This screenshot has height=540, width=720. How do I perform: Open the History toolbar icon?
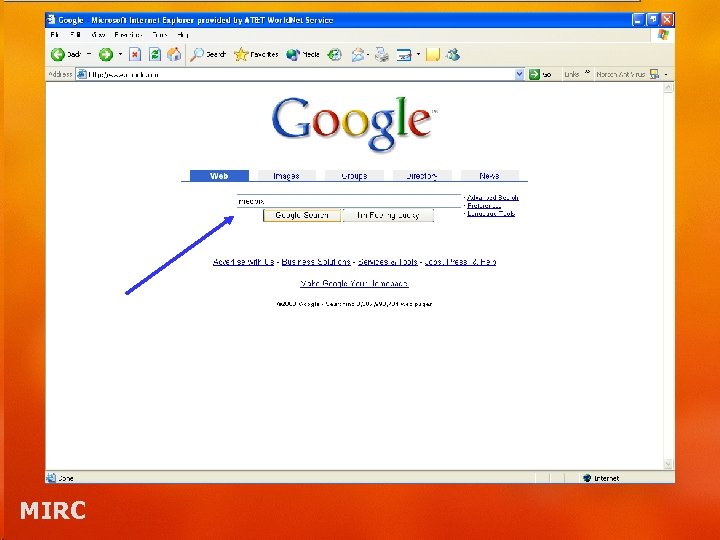[x=334, y=55]
